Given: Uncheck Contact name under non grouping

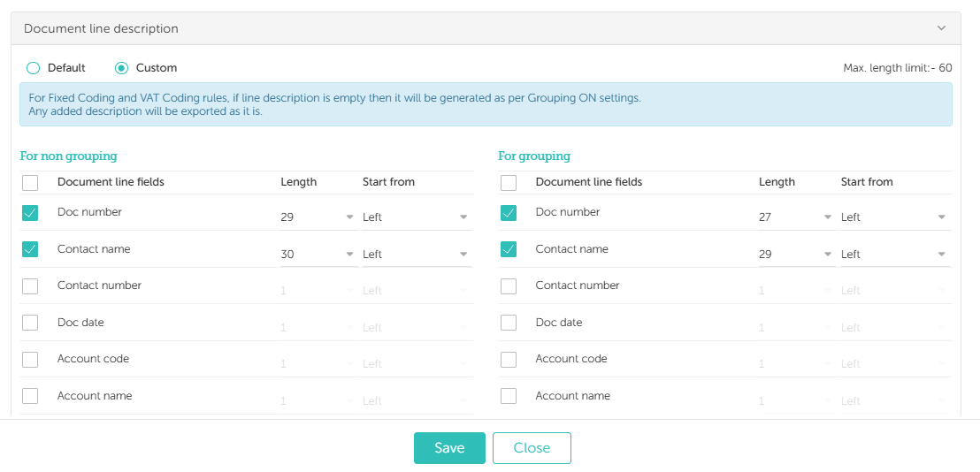Looking at the screenshot, I should coord(30,249).
